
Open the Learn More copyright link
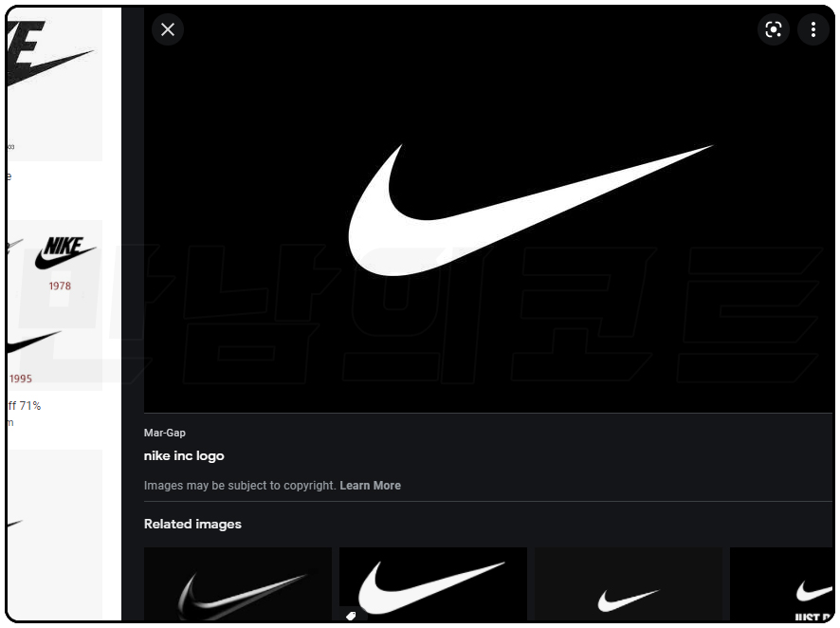click(x=370, y=486)
